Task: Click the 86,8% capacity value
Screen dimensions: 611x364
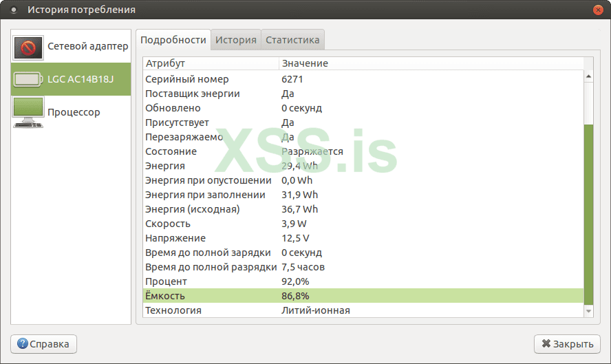Action: point(295,296)
